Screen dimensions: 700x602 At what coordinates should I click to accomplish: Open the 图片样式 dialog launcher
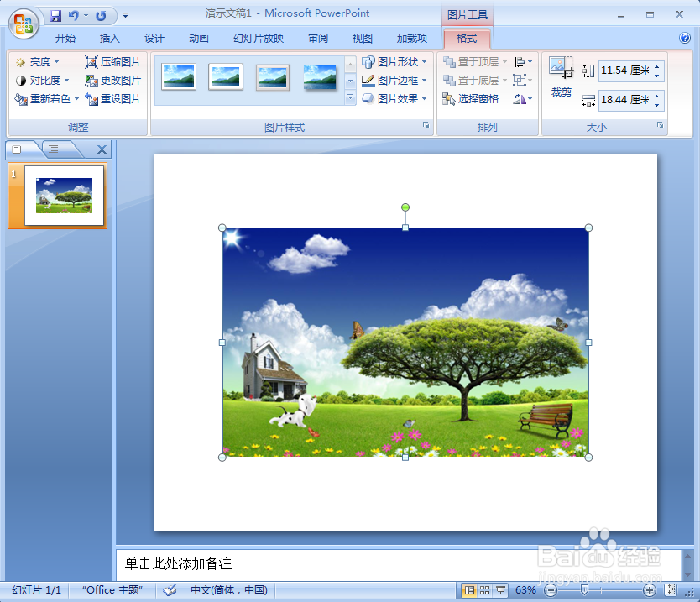(426, 125)
